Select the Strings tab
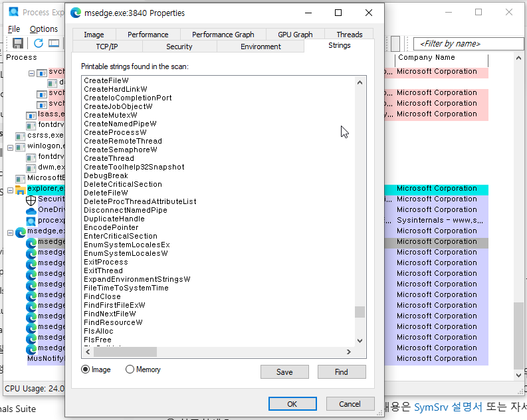Viewport: 527px width, 420px height. click(339, 46)
